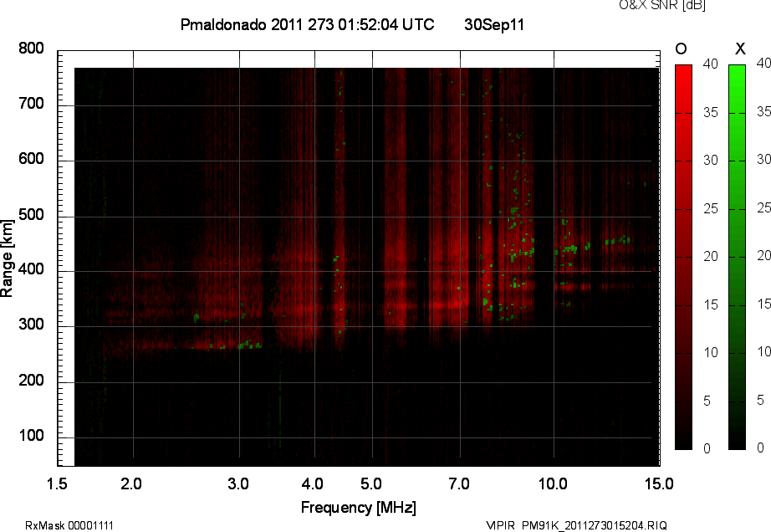Click the 800 tick on the range axis
This screenshot has width=771, height=532.
(32, 49)
